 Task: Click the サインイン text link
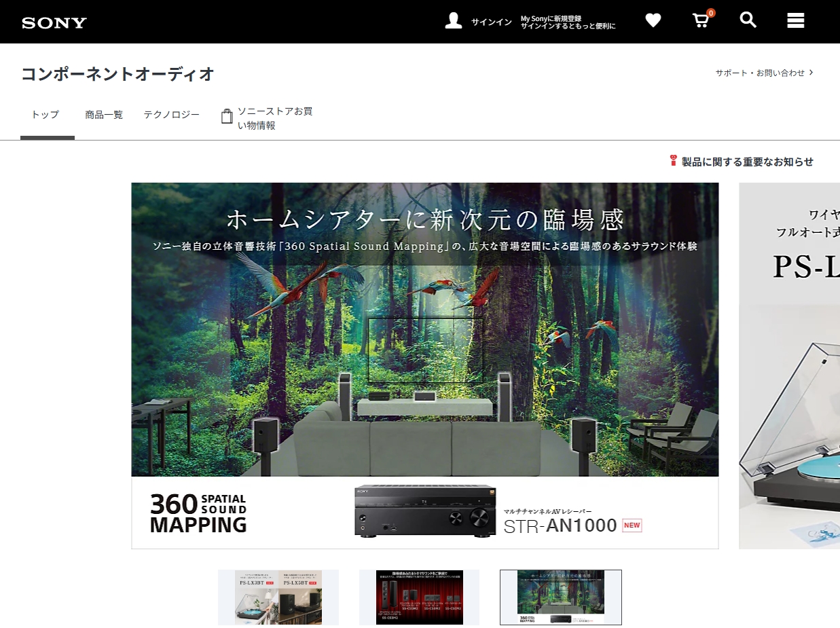click(x=491, y=22)
